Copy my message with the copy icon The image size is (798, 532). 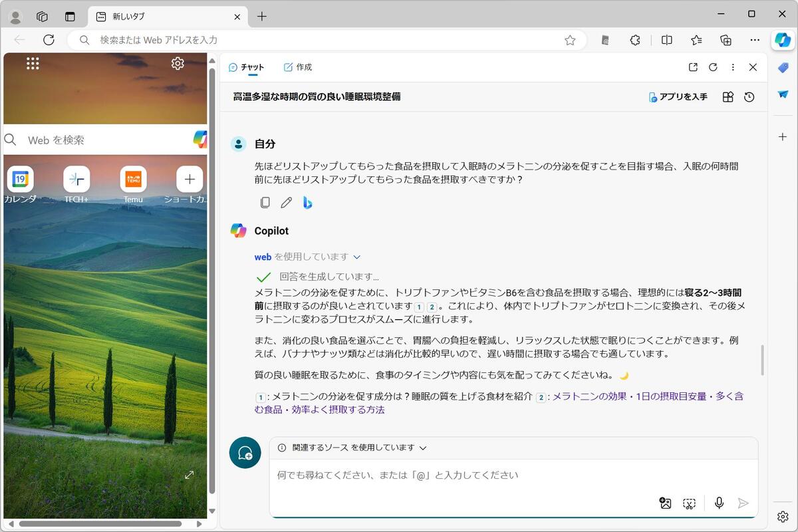265,202
